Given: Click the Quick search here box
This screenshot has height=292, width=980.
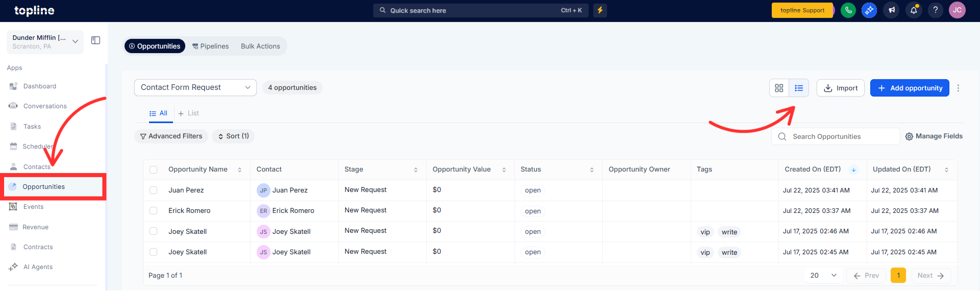Looking at the screenshot, I should coord(481,10).
